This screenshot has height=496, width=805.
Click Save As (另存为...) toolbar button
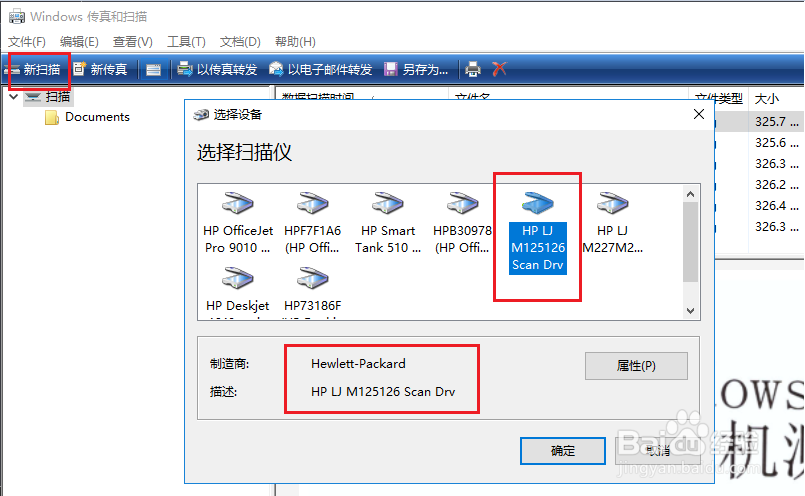pos(416,69)
